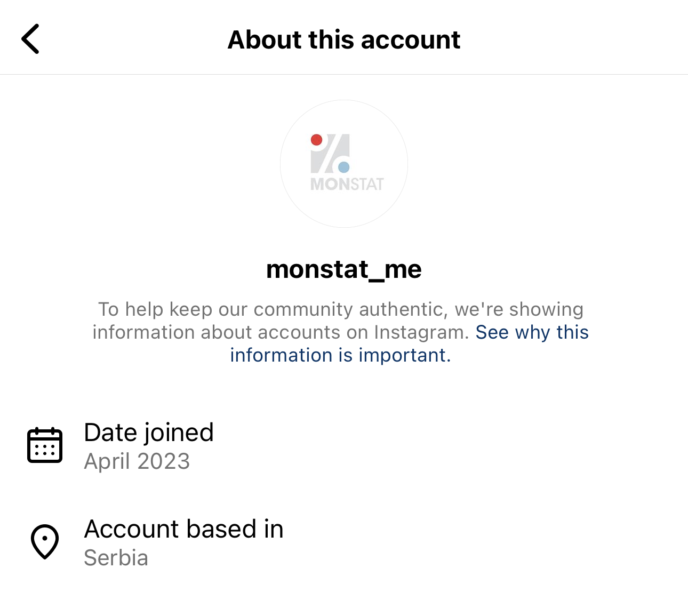Tap the gray percent symbol in logo

pyautogui.click(x=330, y=154)
